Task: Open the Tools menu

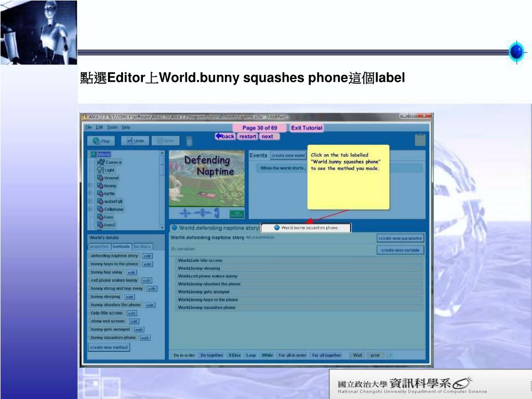Action: [x=112, y=127]
